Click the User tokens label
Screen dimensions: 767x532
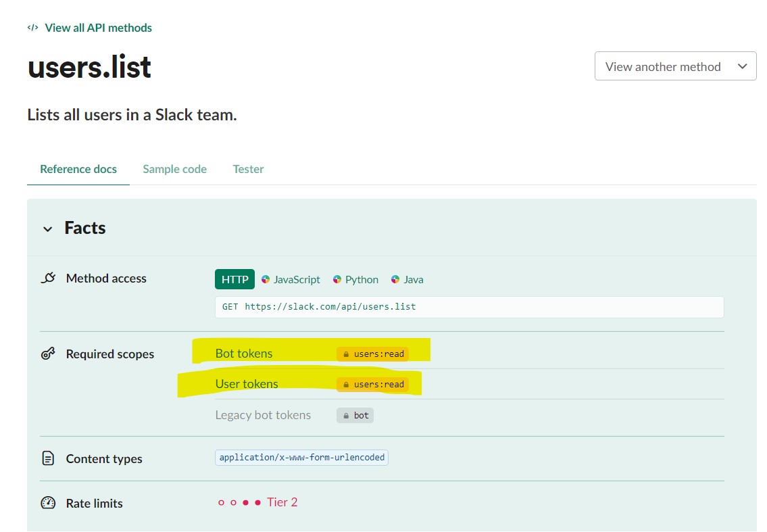pos(247,384)
